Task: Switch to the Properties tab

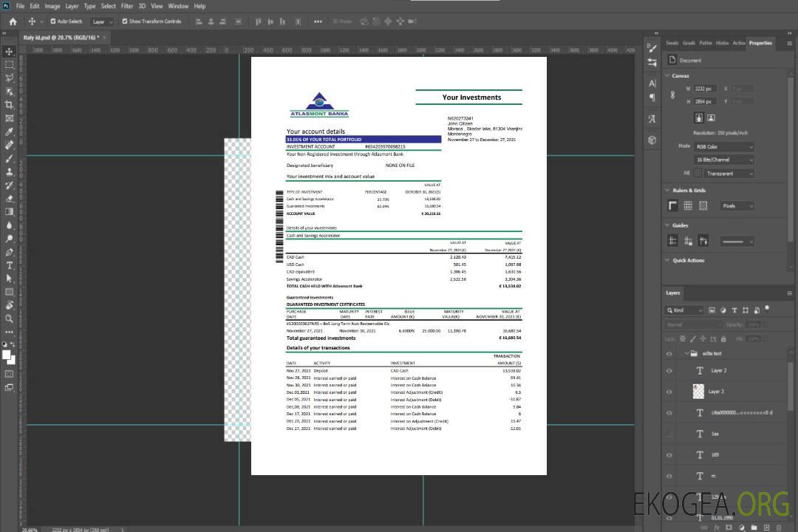Action: (760, 43)
